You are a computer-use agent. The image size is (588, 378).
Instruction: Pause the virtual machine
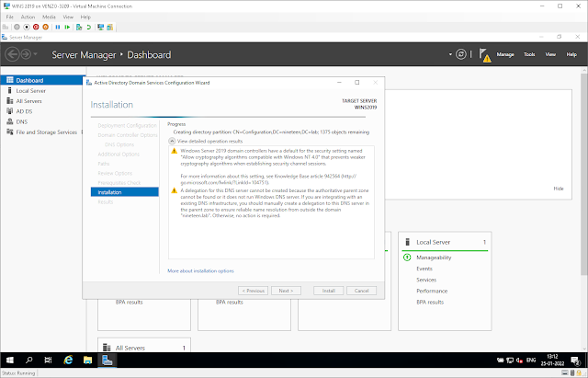click(58, 27)
